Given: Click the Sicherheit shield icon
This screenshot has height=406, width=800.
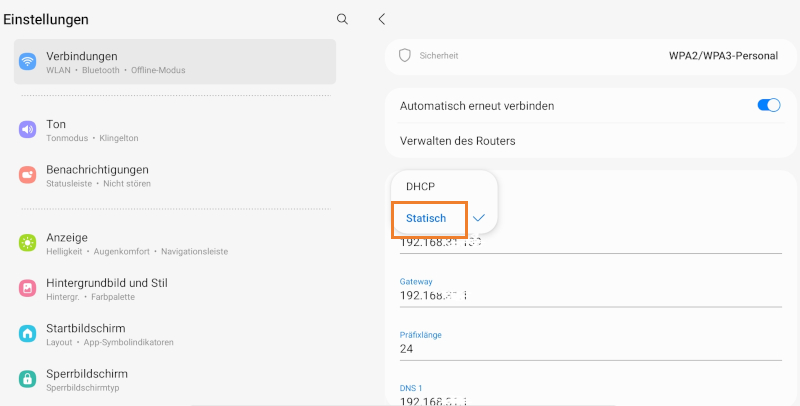Looking at the screenshot, I should [x=405, y=56].
